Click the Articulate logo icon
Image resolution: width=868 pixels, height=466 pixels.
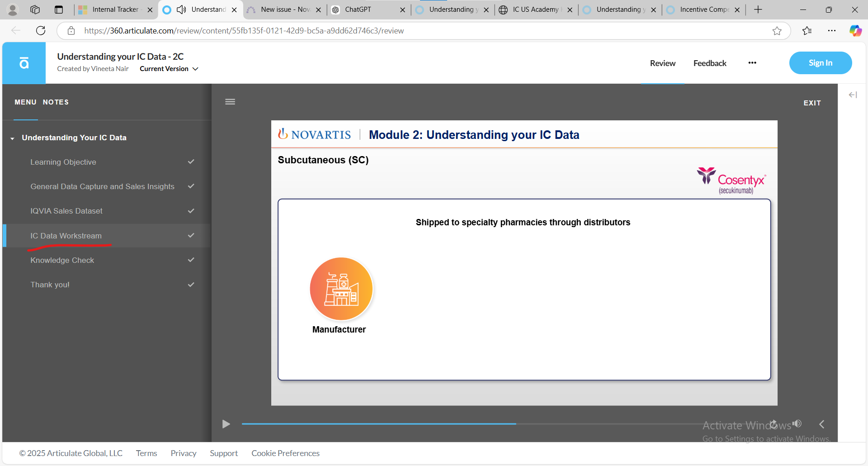24,63
